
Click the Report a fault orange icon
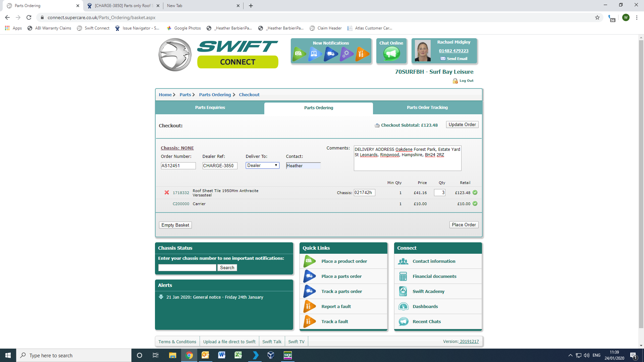coord(309,306)
